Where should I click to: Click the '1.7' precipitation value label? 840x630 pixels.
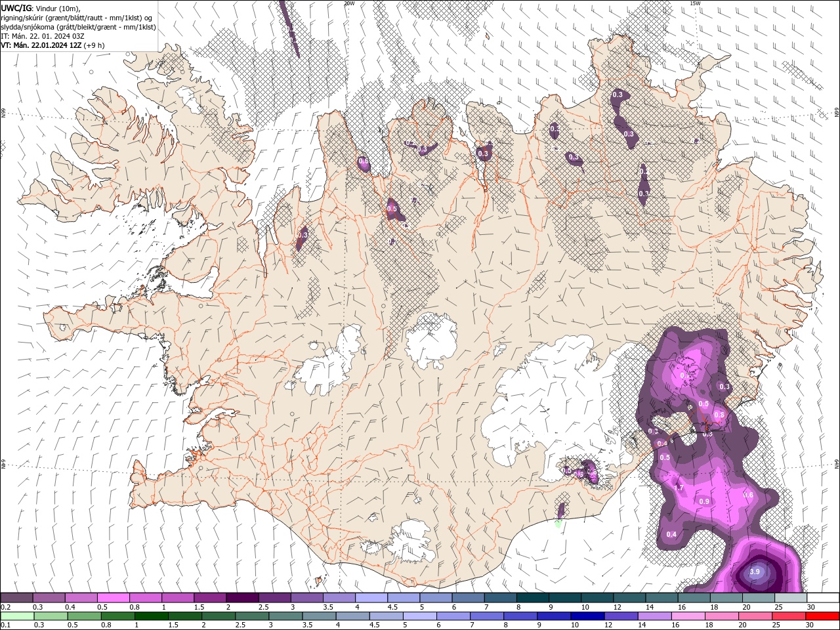[679, 488]
